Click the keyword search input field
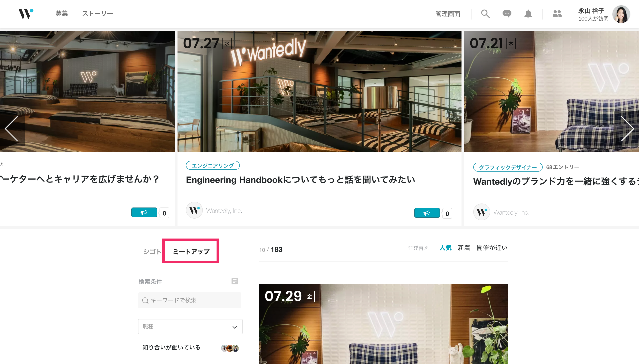The image size is (639, 364). coord(190,300)
